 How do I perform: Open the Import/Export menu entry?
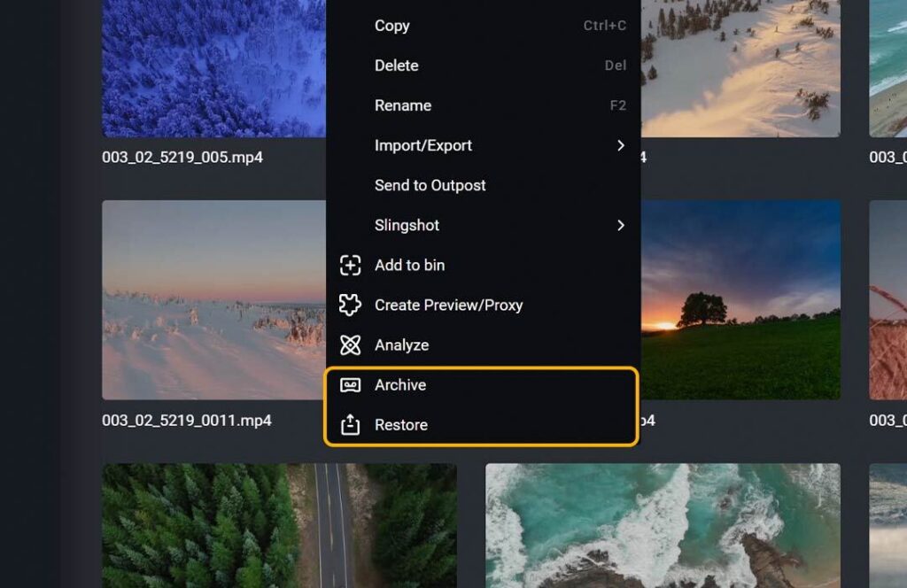pyautogui.click(x=422, y=145)
